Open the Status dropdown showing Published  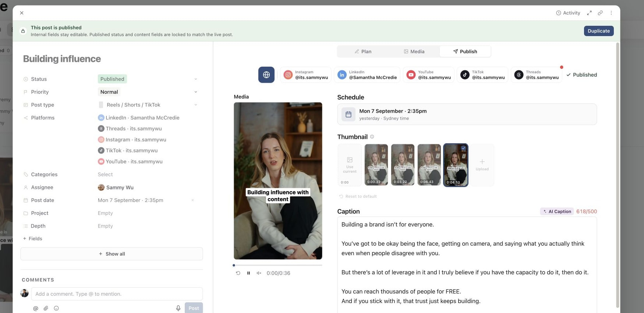(112, 79)
